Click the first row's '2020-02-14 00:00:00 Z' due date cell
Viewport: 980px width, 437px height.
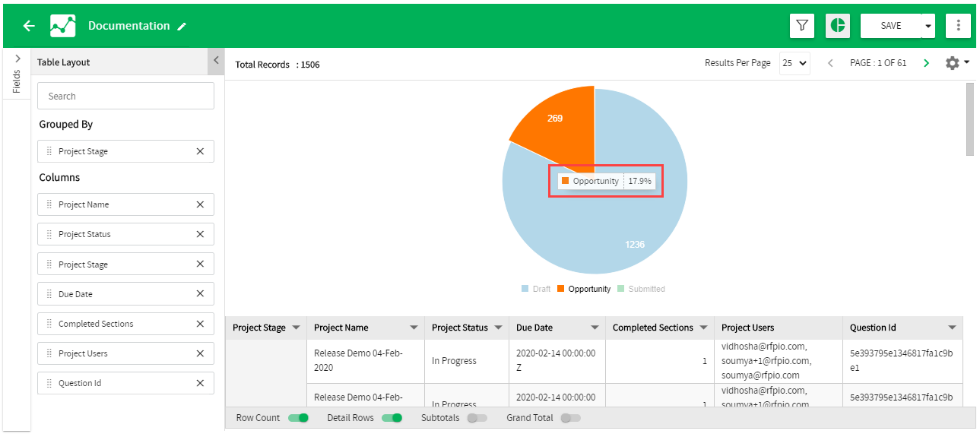[557, 360]
